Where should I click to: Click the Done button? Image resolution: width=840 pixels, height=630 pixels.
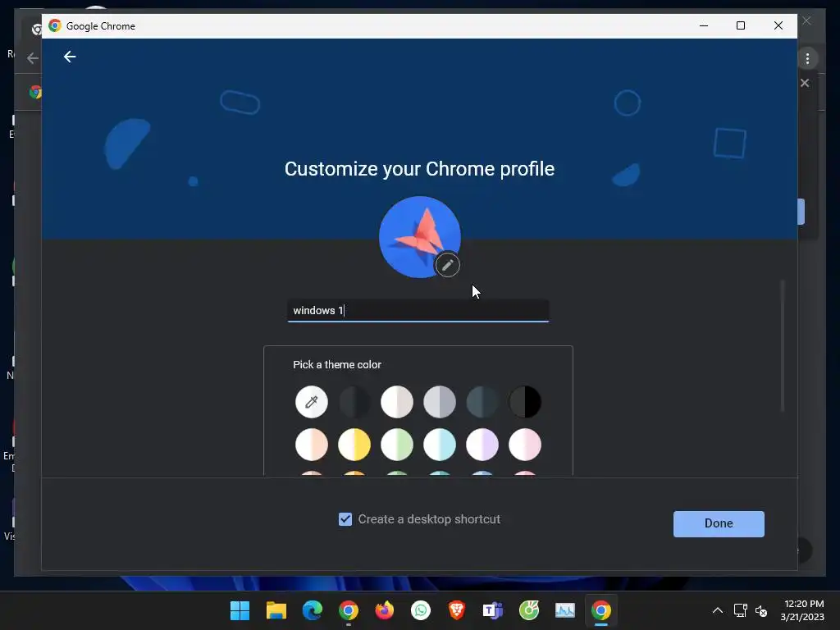coord(719,523)
